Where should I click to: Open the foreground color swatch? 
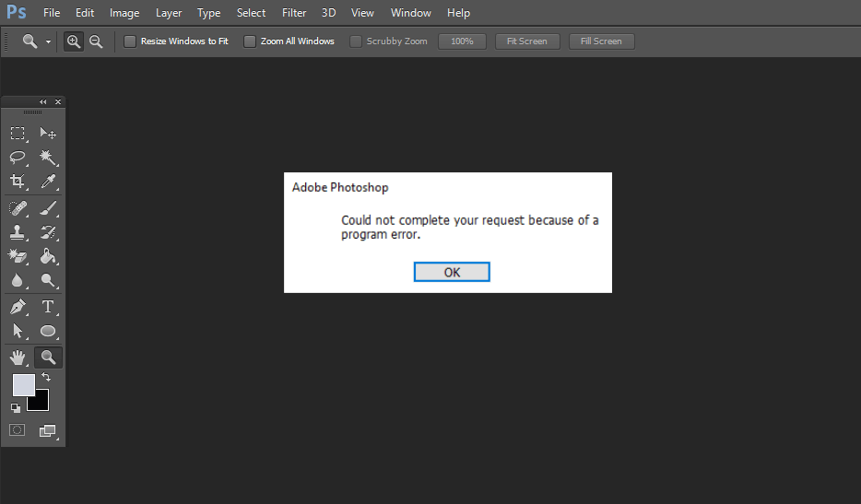tap(22, 383)
